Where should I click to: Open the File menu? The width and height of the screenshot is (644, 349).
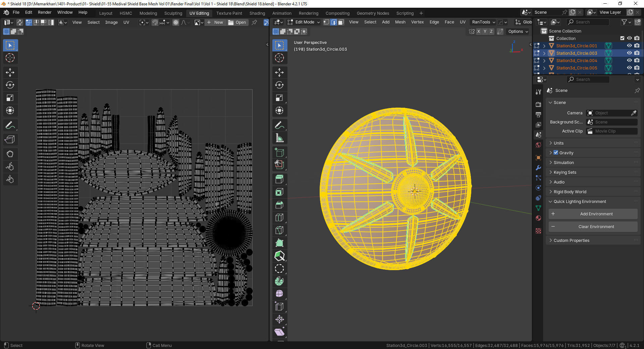pos(16,12)
